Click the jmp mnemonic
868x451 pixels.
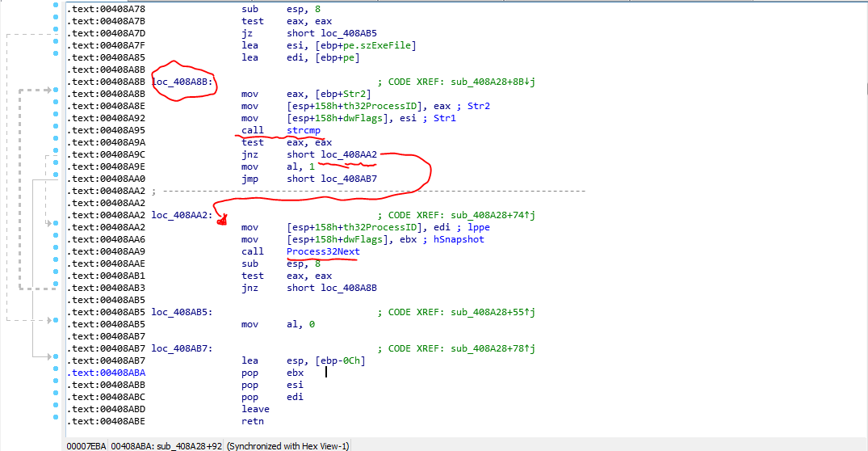pyautogui.click(x=249, y=179)
